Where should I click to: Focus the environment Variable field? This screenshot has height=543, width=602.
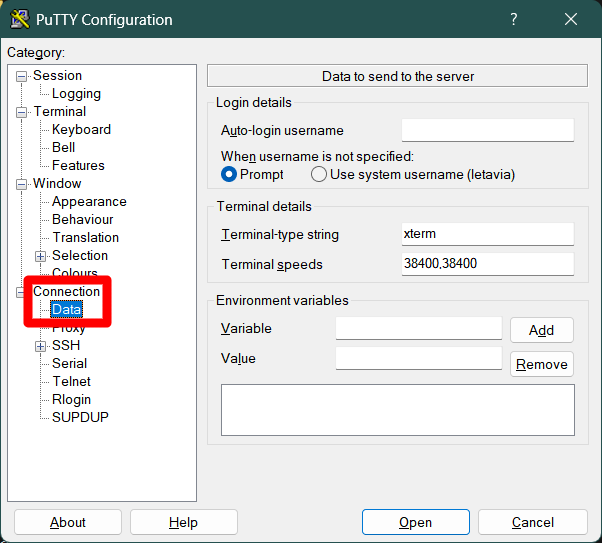click(x=419, y=328)
